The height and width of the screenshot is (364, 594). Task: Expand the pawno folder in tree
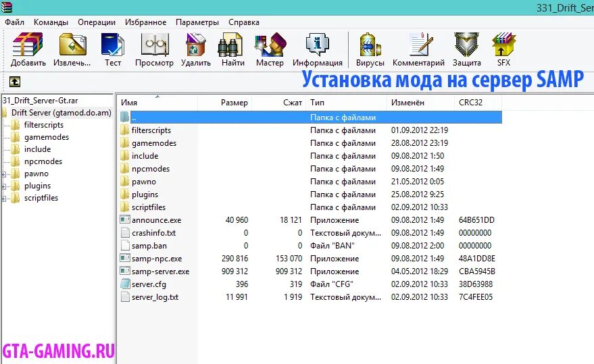(x=4, y=174)
